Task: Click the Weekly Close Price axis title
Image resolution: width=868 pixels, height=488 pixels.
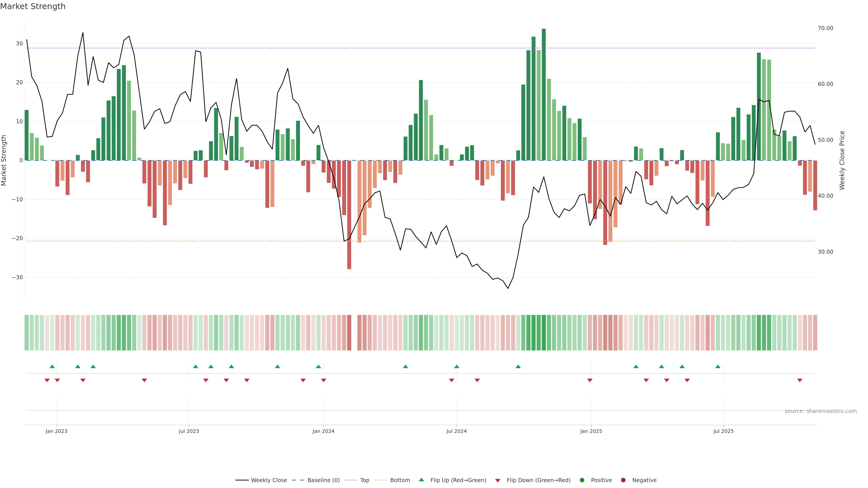Action: pyautogui.click(x=842, y=160)
